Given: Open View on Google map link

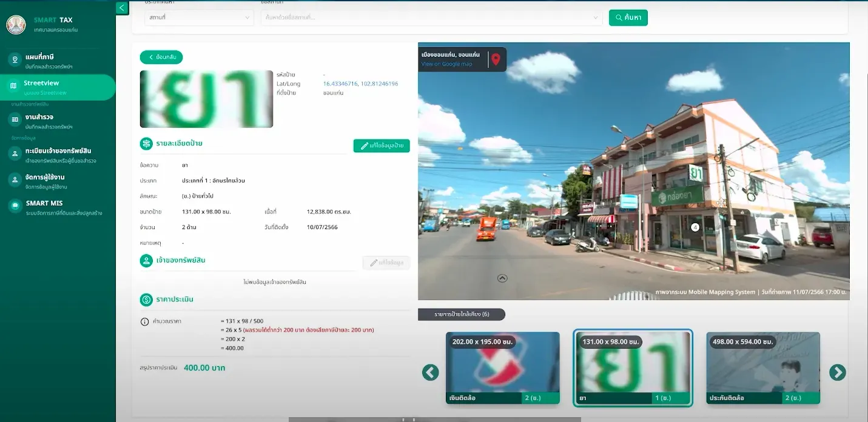Looking at the screenshot, I should coord(446,64).
